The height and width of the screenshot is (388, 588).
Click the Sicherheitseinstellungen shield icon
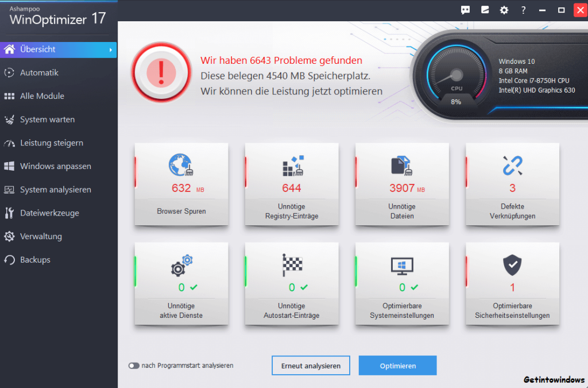(x=512, y=265)
